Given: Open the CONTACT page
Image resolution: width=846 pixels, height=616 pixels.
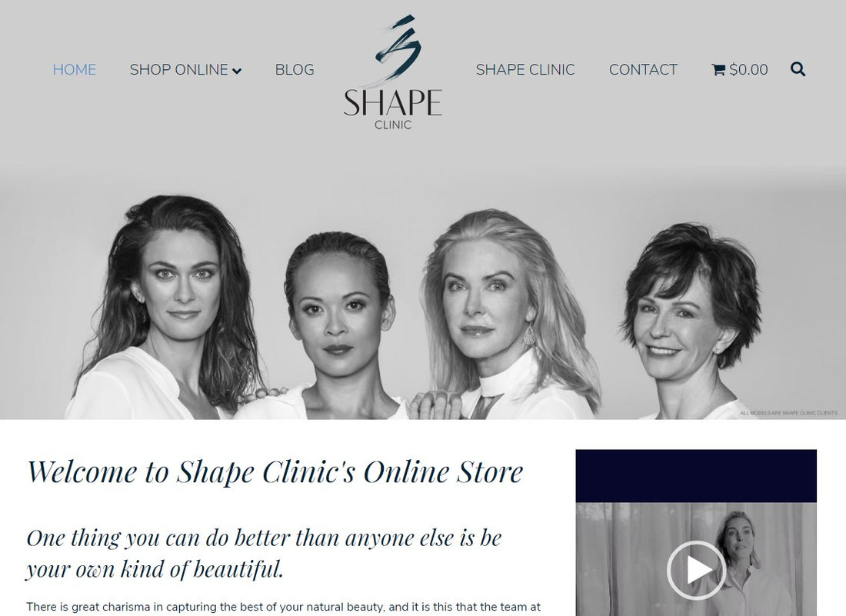Looking at the screenshot, I should [643, 69].
